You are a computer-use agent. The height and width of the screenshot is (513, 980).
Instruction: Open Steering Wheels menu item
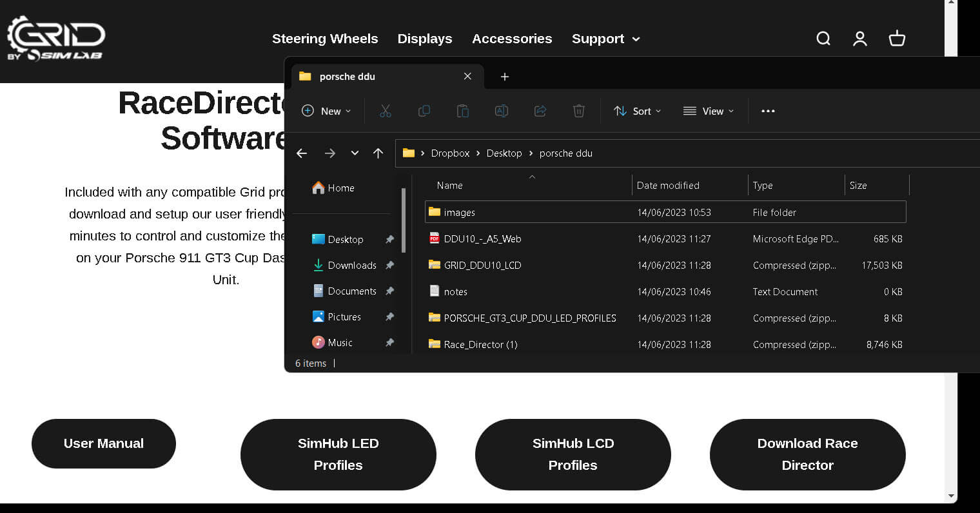(x=325, y=39)
